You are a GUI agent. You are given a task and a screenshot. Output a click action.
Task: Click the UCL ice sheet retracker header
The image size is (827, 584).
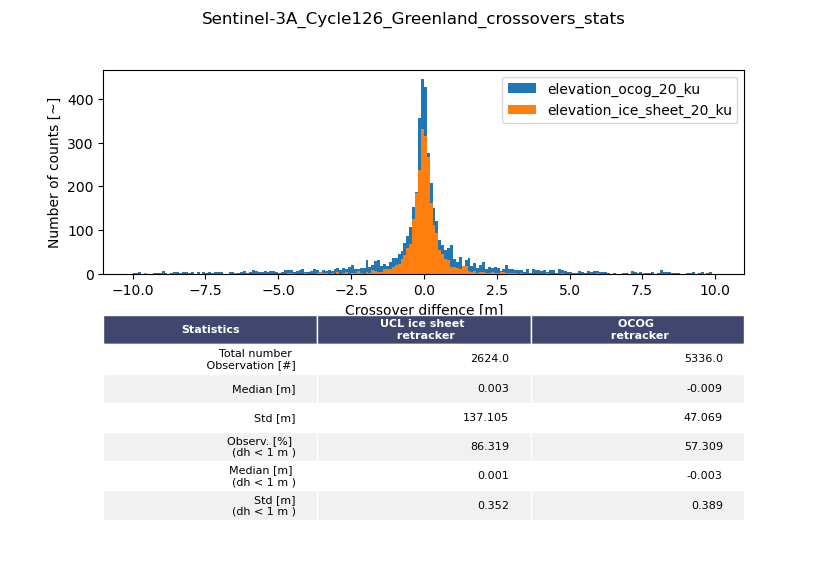click(424, 329)
